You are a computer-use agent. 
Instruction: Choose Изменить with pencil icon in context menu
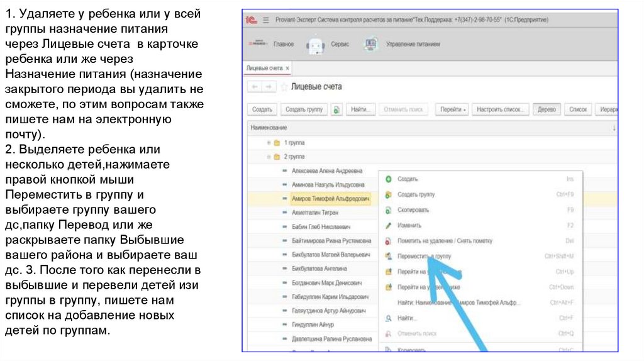(480, 225)
